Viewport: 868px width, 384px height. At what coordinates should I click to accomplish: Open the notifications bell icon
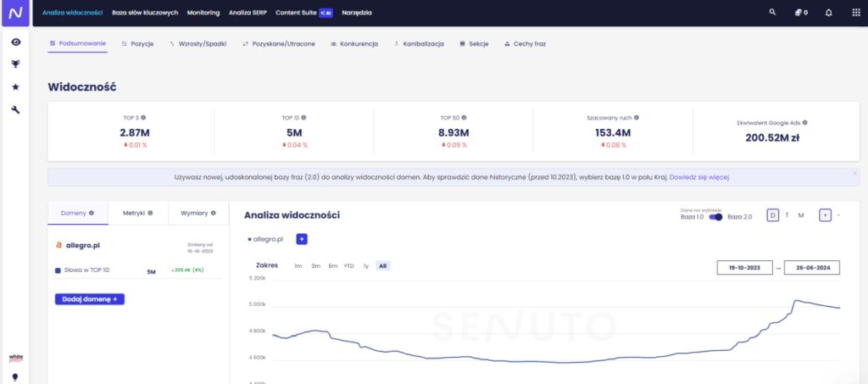pyautogui.click(x=828, y=13)
